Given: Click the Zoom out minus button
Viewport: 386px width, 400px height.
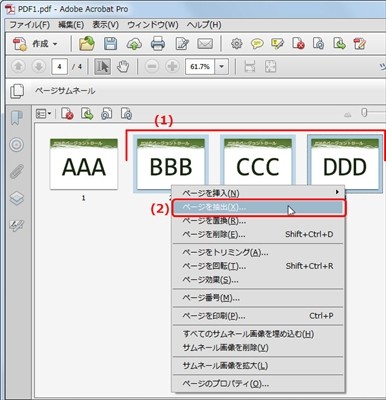Looking at the screenshot, I should pyautogui.click(x=152, y=67).
